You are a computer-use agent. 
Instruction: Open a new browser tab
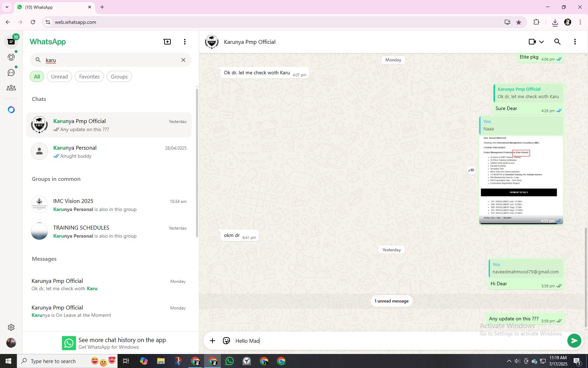click(x=102, y=7)
